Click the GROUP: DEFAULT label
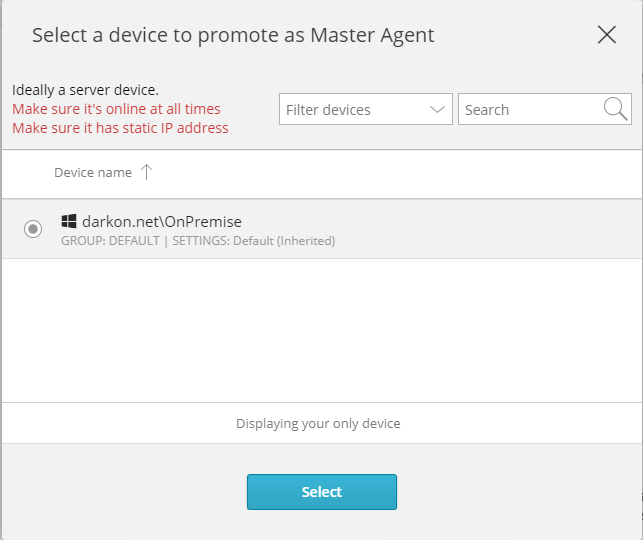This screenshot has width=643, height=540. coord(110,241)
